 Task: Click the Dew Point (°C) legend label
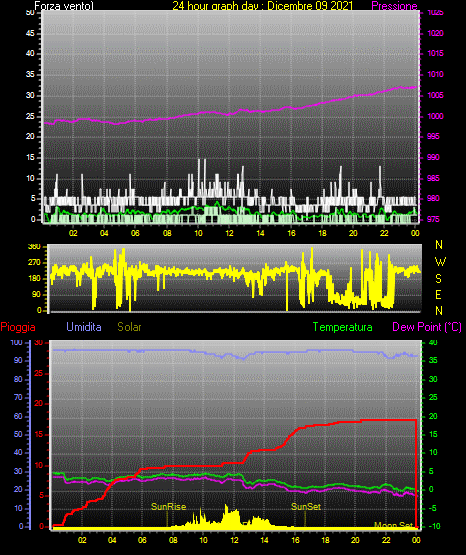[x=427, y=327]
